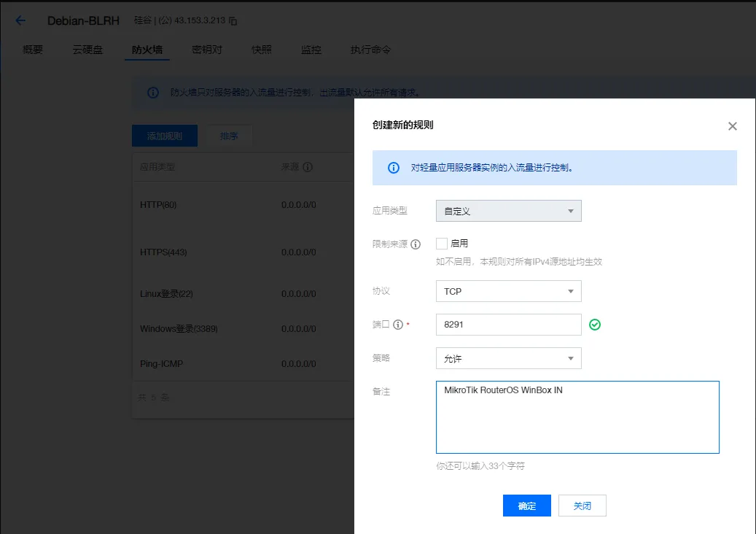Screen dimensions: 756x534
Task: Click the green validation checkmark beside the port field
Action: [x=594, y=324]
